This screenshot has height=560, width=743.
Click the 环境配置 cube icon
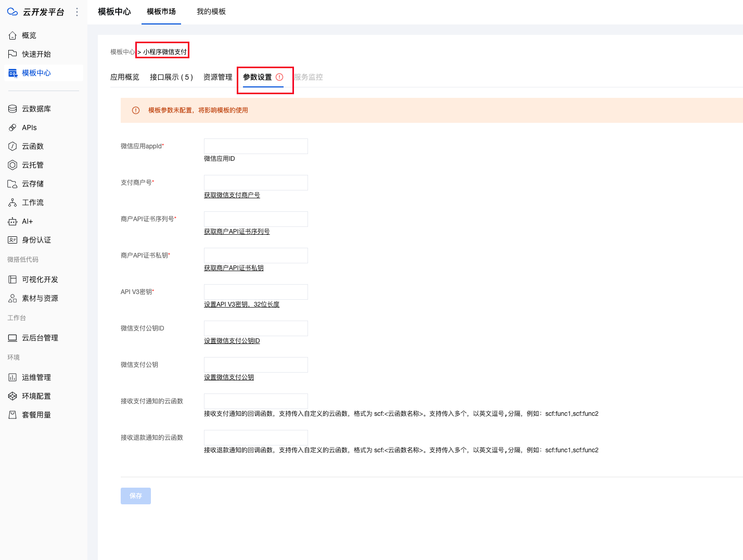click(x=12, y=396)
